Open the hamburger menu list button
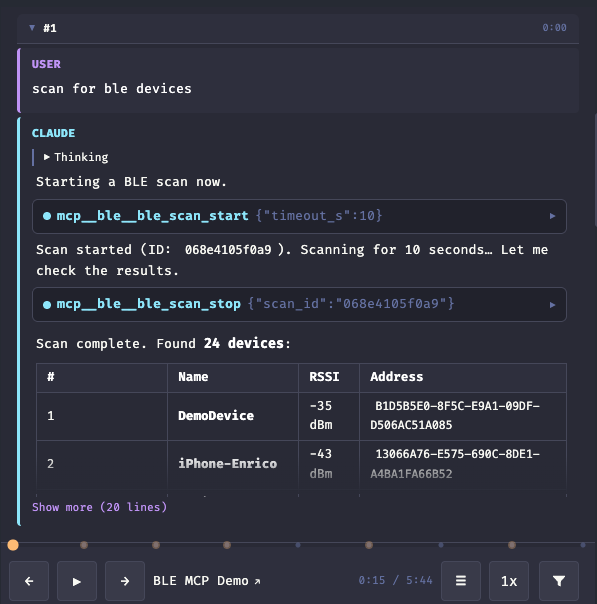This screenshot has width=597, height=604. (461, 581)
